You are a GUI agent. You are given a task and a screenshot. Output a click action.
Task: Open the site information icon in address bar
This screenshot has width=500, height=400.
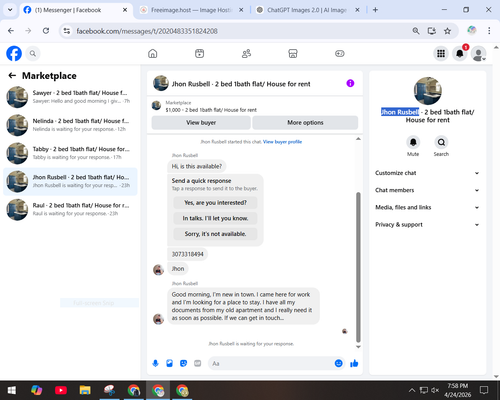click(x=67, y=31)
